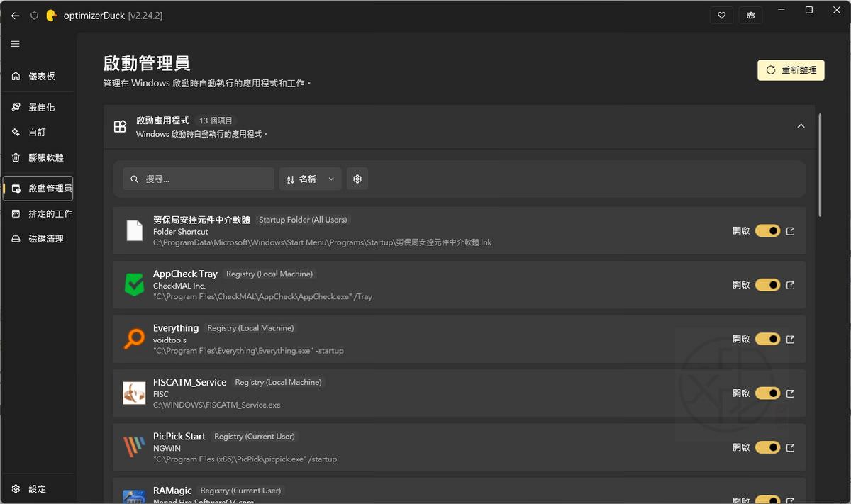Image resolution: width=851 pixels, height=504 pixels.
Task: Open the 名稱 sort dropdown
Action: coord(310,179)
